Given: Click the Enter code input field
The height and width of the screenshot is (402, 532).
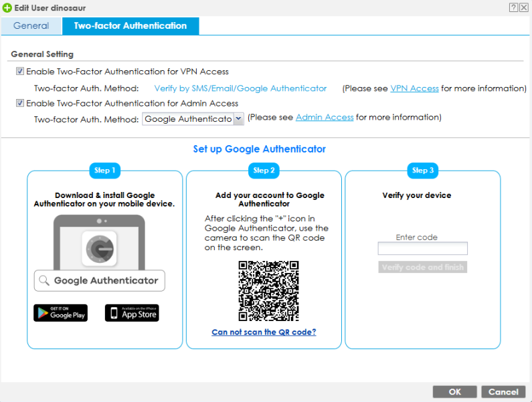Looking at the screenshot, I should click(x=422, y=249).
